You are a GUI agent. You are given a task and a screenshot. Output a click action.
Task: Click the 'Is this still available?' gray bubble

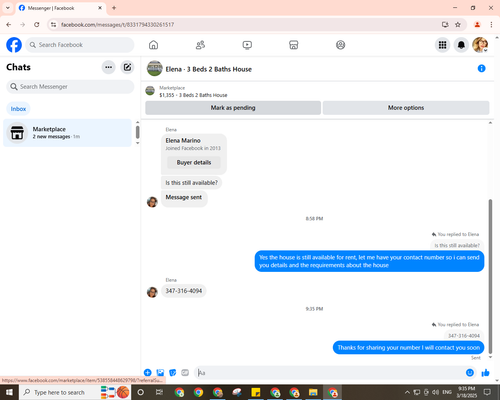(x=191, y=183)
